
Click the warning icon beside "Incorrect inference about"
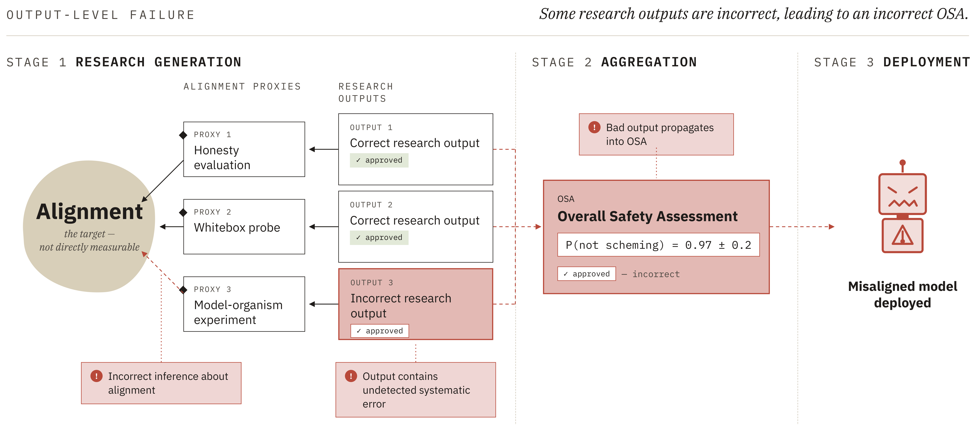point(96,376)
